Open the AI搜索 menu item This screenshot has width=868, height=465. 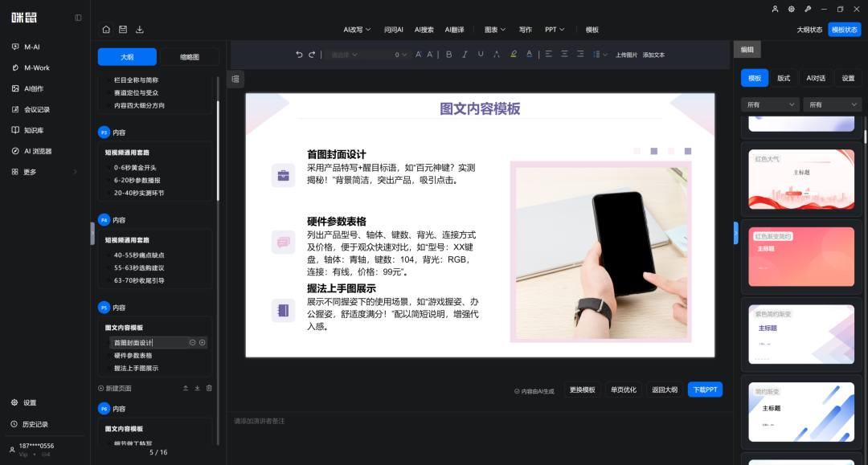pos(424,30)
